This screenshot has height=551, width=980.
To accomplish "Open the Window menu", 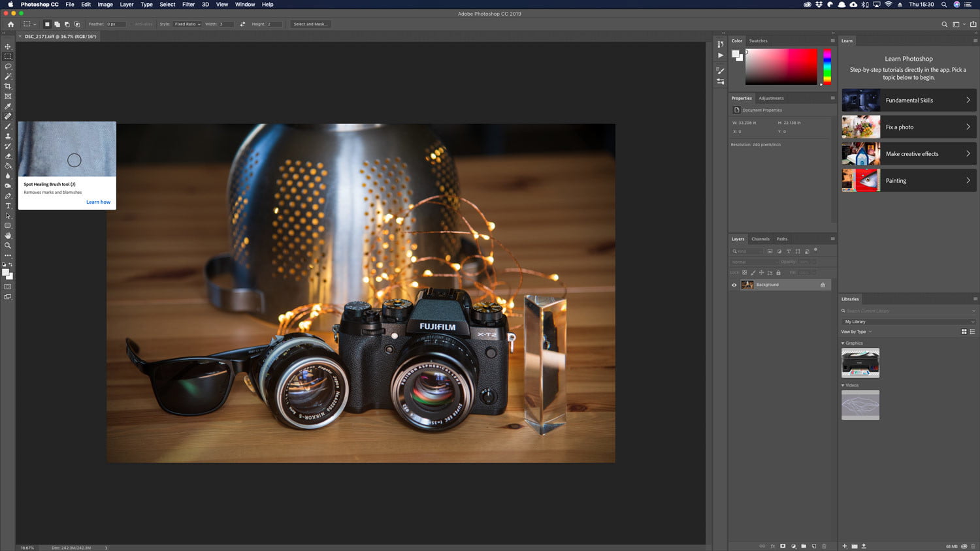I will click(245, 5).
